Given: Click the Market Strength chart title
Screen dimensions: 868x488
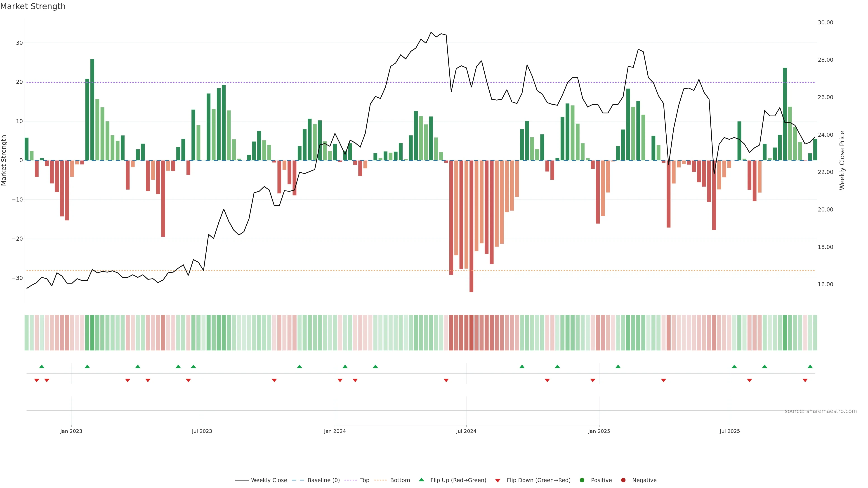Looking at the screenshot, I should click(x=33, y=6).
